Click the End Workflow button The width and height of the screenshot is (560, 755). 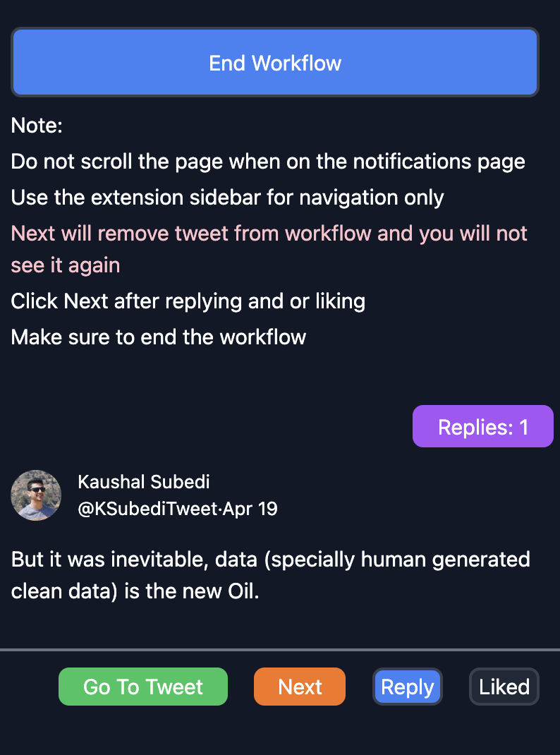point(274,62)
